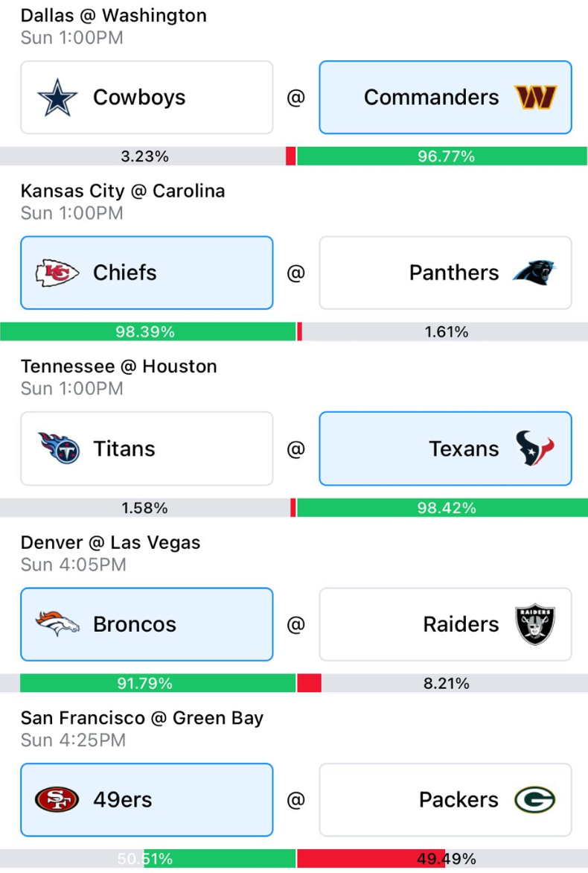
Task: Select the Packers pick button
Action: (445, 800)
